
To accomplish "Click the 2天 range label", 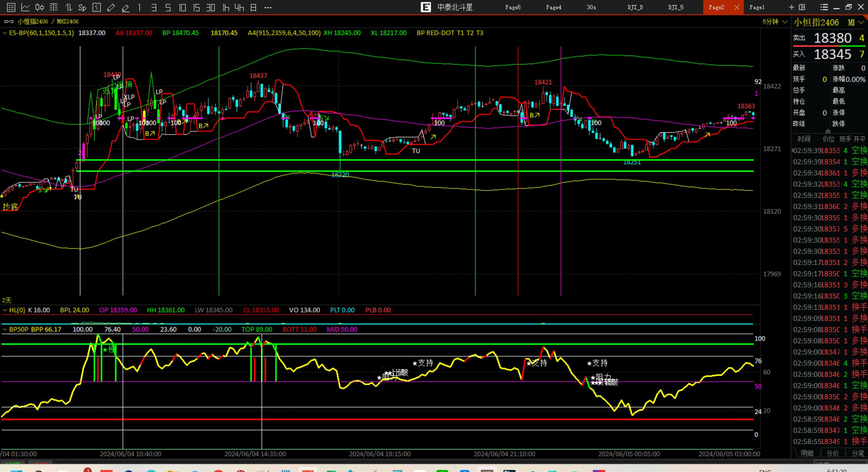I will (x=7, y=300).
